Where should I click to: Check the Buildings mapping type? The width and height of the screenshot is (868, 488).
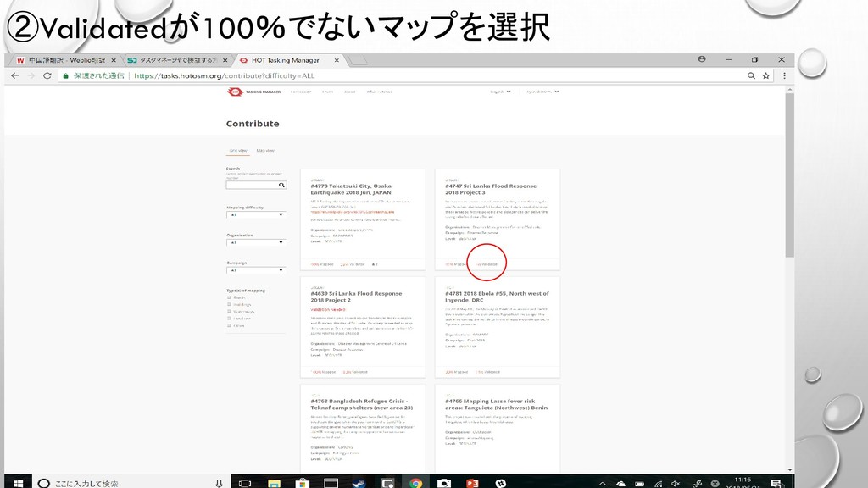229,304
